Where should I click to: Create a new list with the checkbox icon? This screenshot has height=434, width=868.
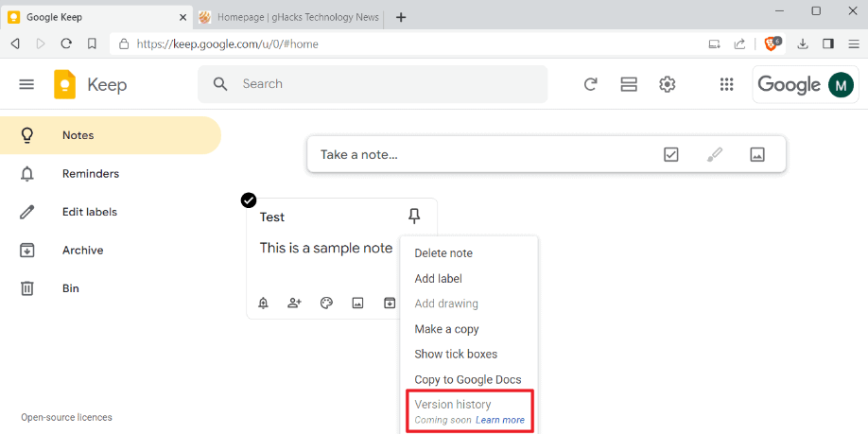point(671,154)
